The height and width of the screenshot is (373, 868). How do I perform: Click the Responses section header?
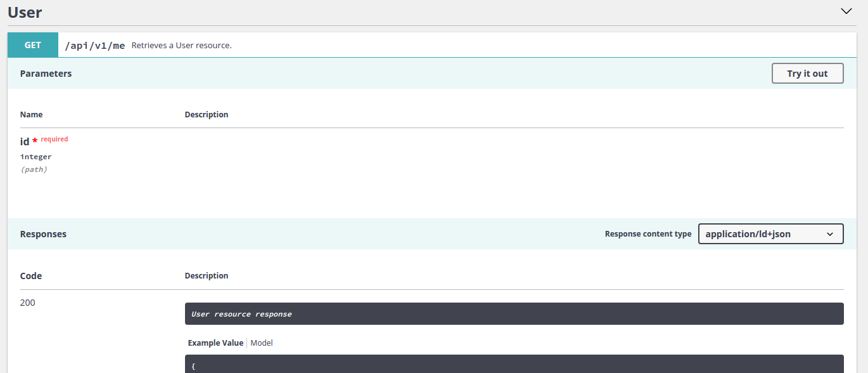(x=43, y=234)
